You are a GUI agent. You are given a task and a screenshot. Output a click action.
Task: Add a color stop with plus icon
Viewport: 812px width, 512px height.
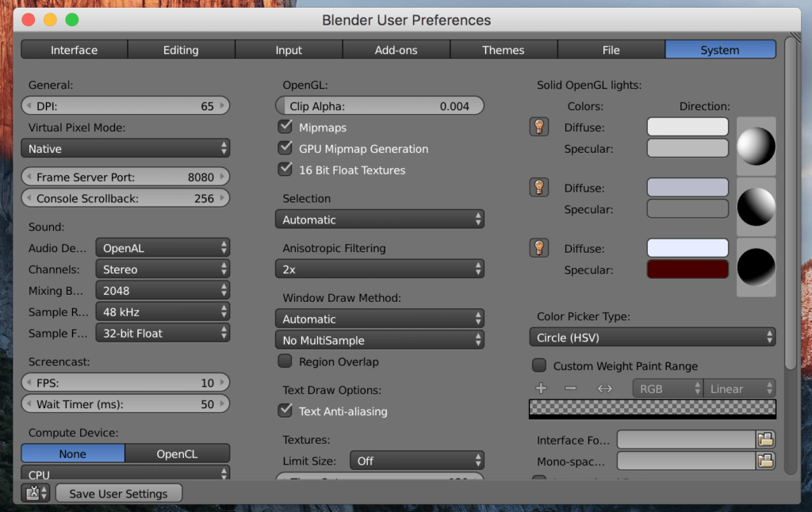point(541,388)
